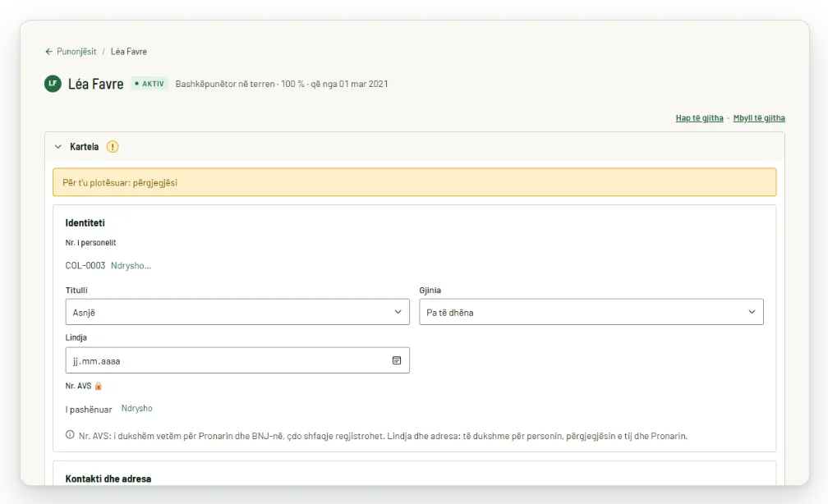Click the AKTIV status badge

click(149, 84)
